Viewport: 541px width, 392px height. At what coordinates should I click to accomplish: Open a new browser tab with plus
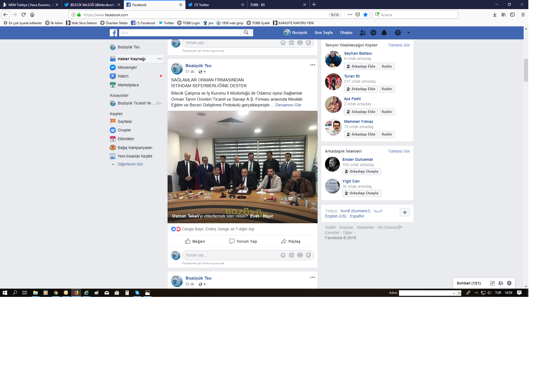point(314,5)
